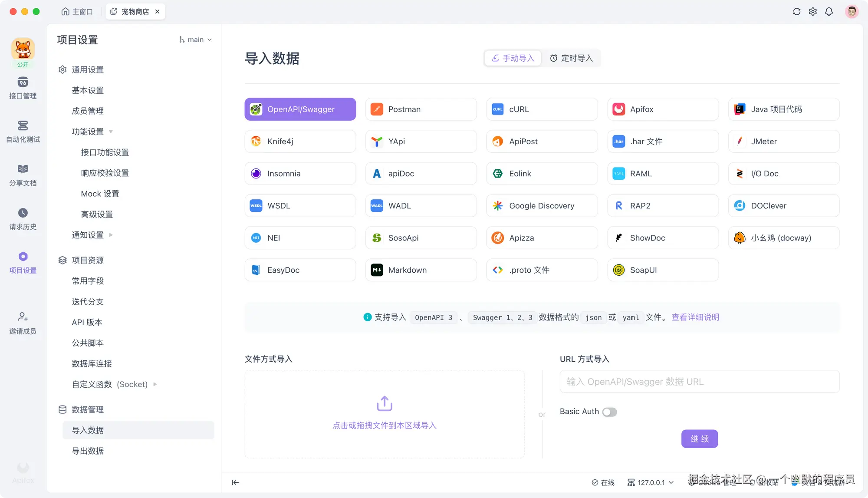Click the refresh icon in title bar

point(796,12)
